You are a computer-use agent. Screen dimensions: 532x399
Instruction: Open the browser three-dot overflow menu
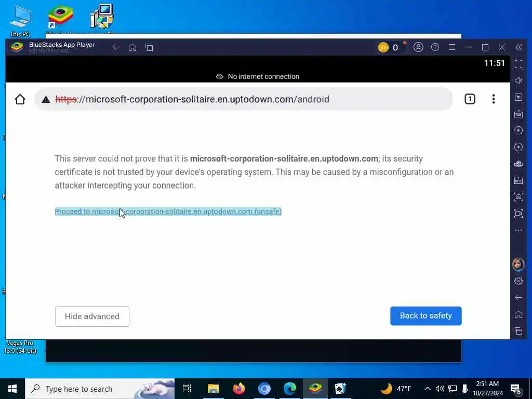(x=494, y=99)
